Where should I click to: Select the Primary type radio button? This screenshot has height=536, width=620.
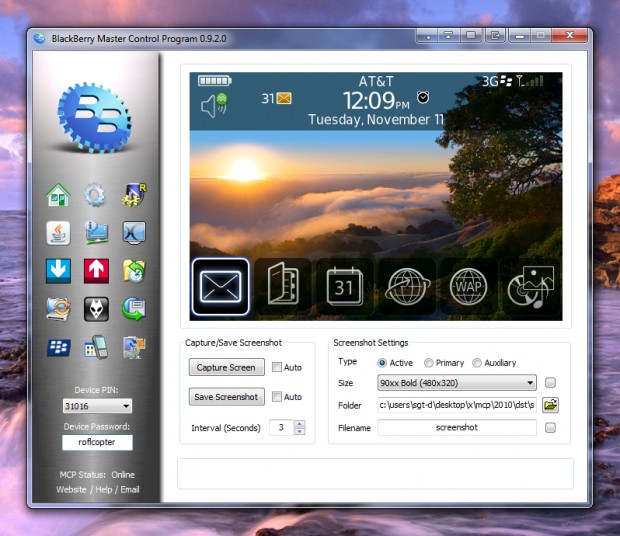(428, 362)
